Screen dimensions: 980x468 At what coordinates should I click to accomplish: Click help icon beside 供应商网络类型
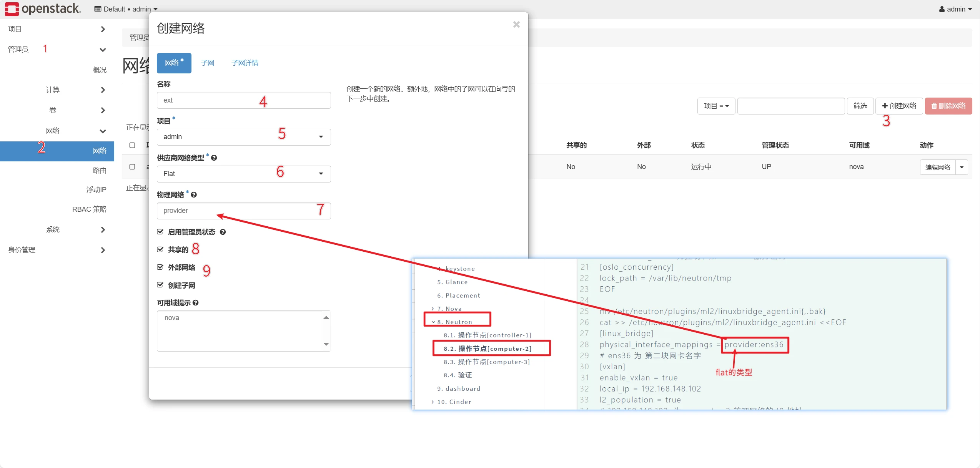[214, 158]
